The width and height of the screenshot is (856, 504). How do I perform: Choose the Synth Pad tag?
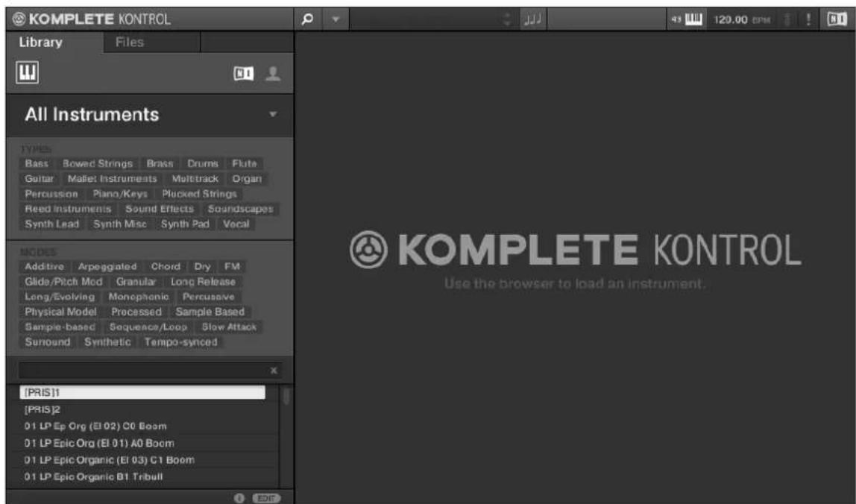185,224
